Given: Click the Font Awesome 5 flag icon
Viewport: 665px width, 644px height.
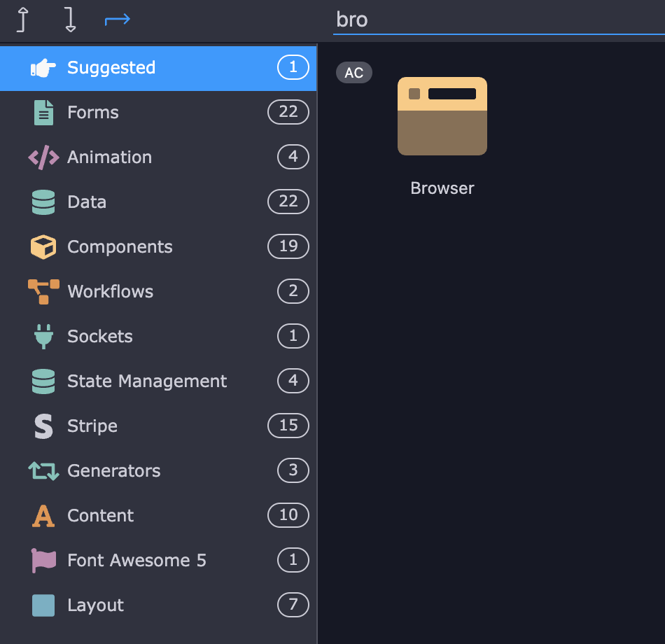Looking at the screenshot, I should 43,561.
